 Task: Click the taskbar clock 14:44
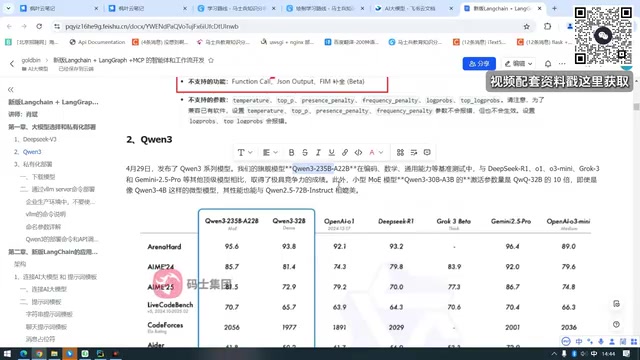pyautogui.click(x=608, y=353)
